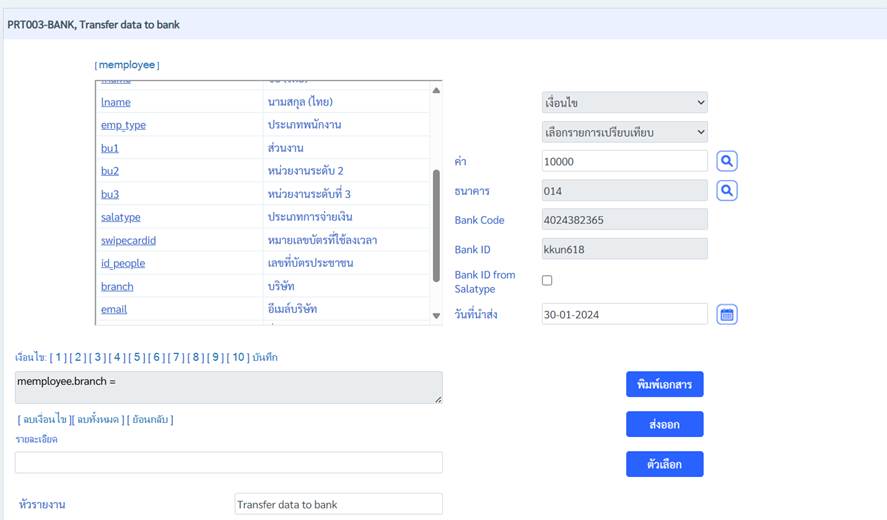Click the Bank Code field 4024382365
Viewport: 887px width, 520px height.
(625, 220)
